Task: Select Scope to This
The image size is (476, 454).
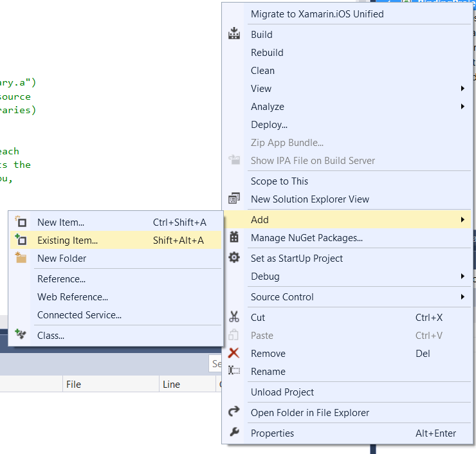Action: tap(346, 181)
